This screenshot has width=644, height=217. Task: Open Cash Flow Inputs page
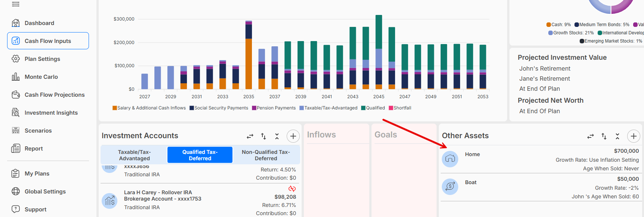[48, 41]
